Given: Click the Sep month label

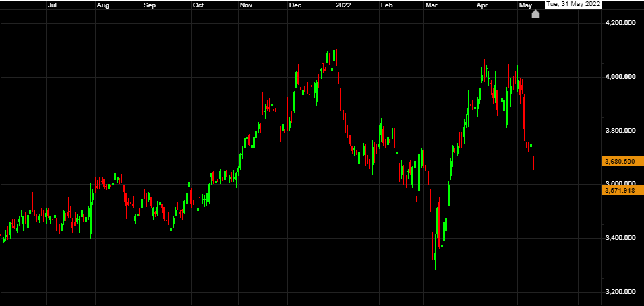Looking at the screenshot, I should coord(150,5).
